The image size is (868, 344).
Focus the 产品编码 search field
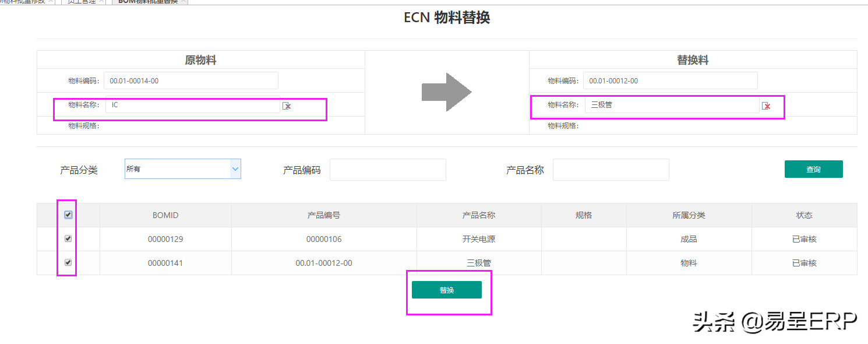click(x=387, y=170)
